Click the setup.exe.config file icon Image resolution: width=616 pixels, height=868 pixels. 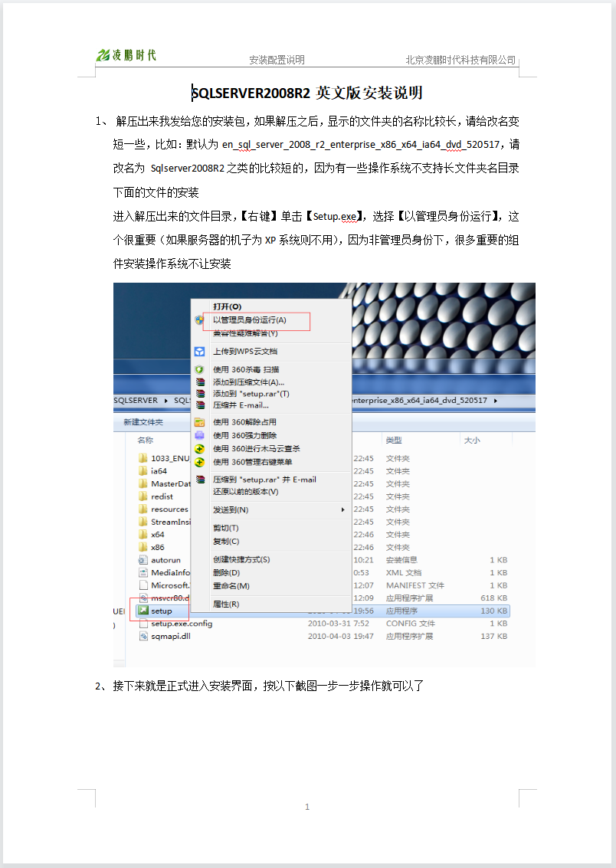(143, 624)
